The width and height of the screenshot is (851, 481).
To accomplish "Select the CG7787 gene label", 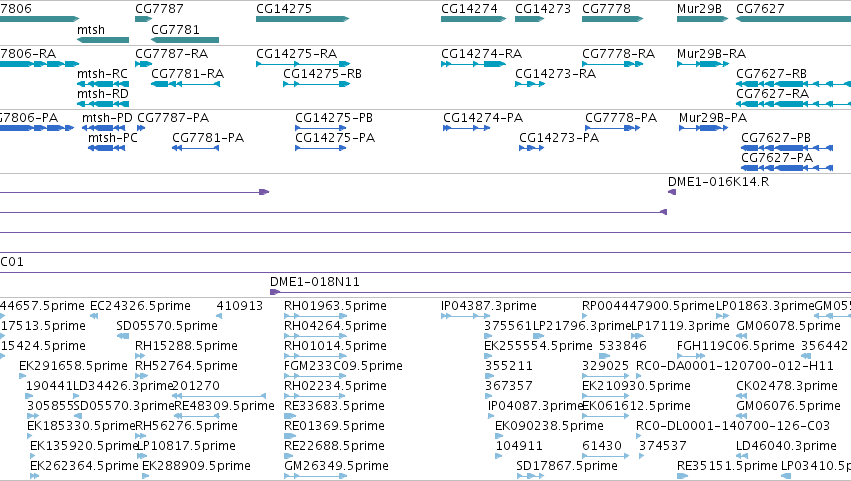I will [159, 9].
